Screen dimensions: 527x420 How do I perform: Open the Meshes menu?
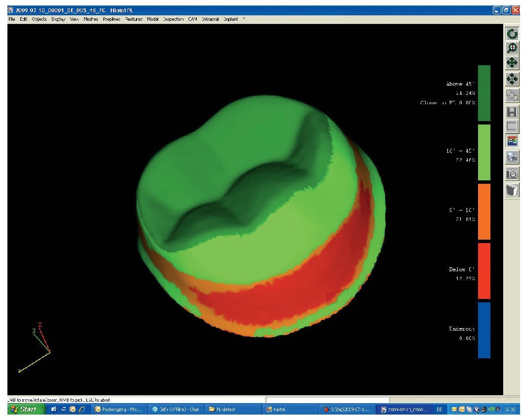[x=90, y=19]
